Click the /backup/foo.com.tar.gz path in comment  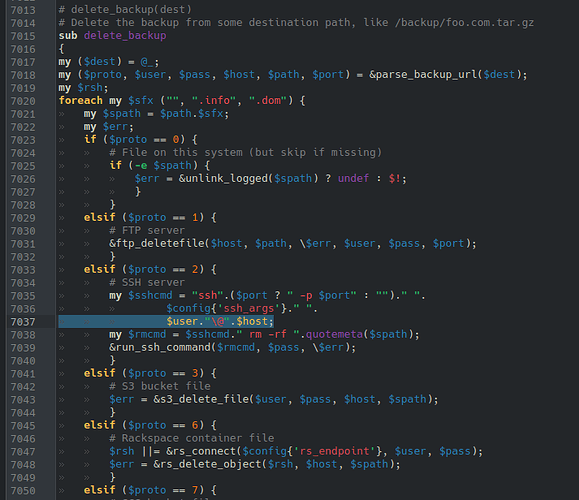(x=464, y=23)
